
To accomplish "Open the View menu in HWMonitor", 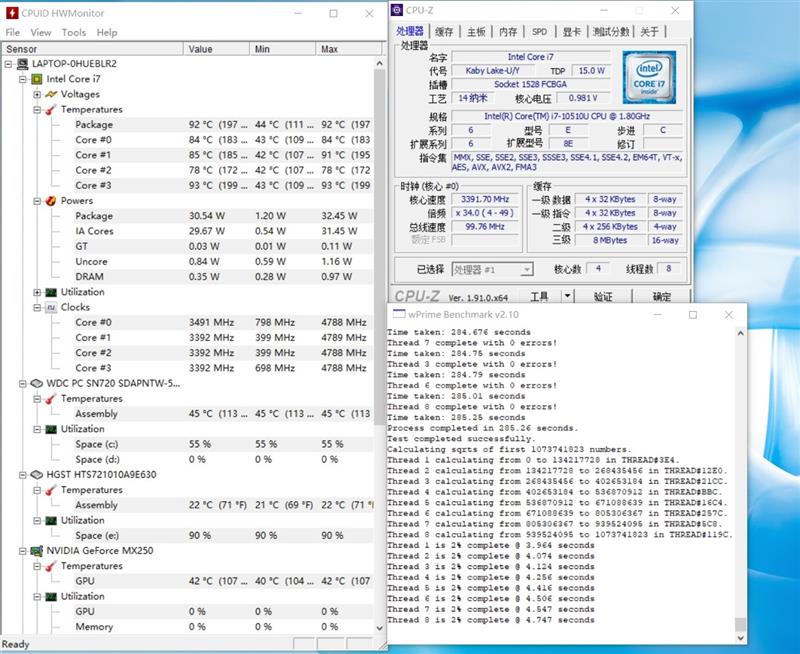I will [40, 32].
